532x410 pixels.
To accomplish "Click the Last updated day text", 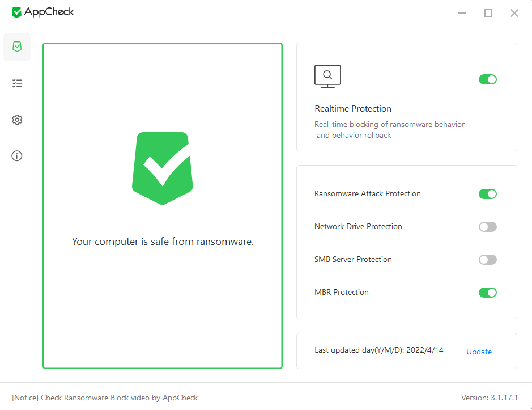I will pyautogui.click(x=378, y=350).
